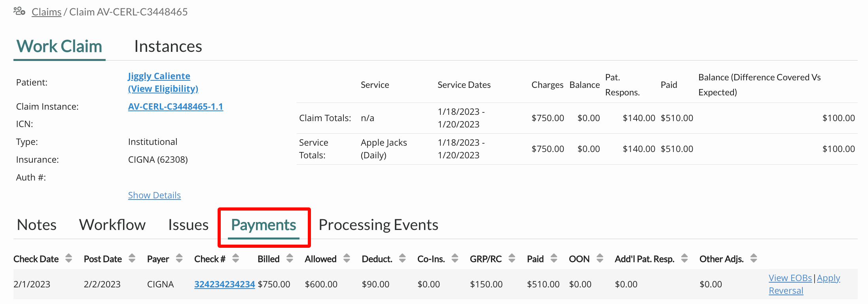Image resolution: width=868 pixels, height=304 pixels.
Task: Open the Processing Events tab
Action: [x=378, y=225]
